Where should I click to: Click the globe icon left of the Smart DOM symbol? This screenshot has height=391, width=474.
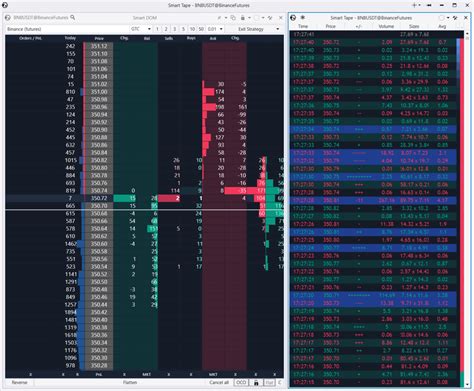coord(9,18)
